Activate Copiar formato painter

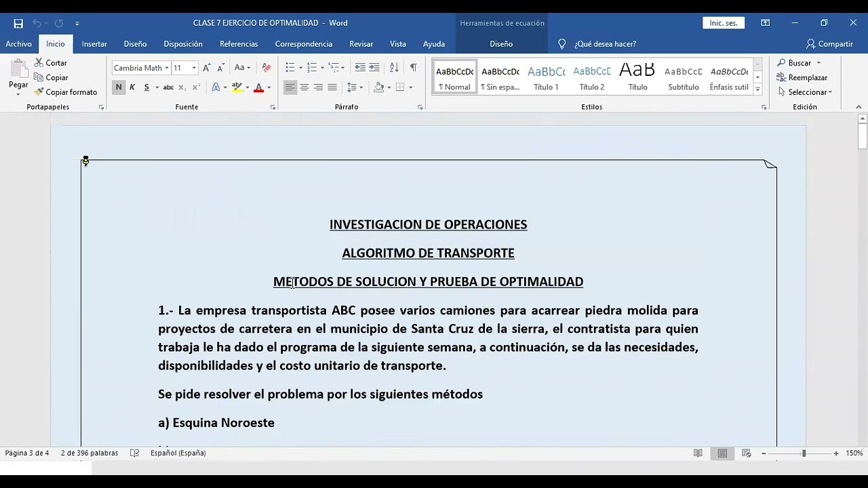pos(66,92)
